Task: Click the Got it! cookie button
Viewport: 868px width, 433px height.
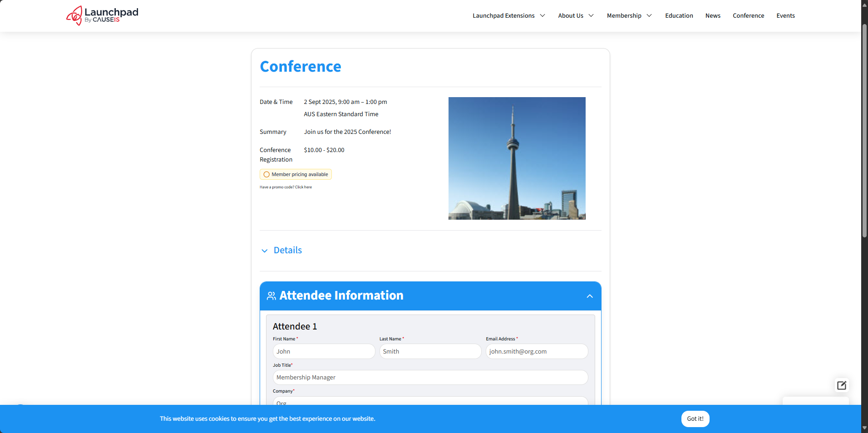Action: tap(695, 418)
